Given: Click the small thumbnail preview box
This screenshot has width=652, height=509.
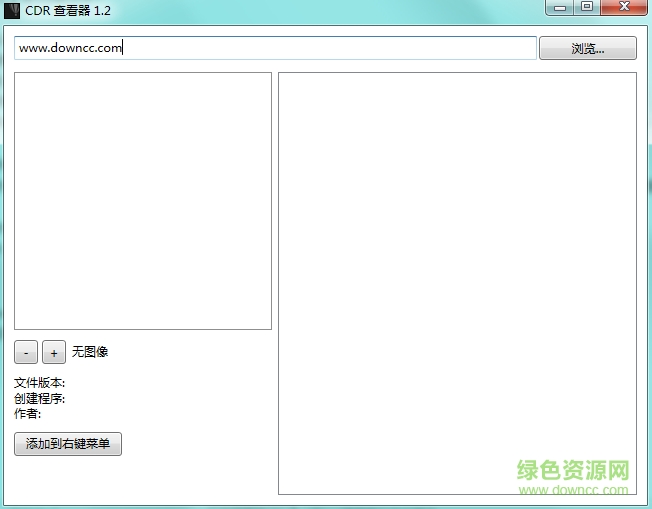Looking at the screenshot, I should tap(143, 200).
